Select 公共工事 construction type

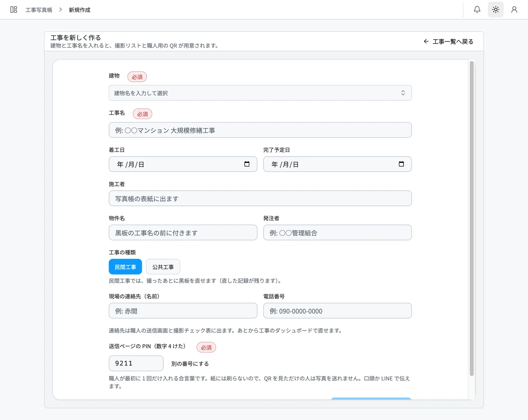(x=163, y=267)
